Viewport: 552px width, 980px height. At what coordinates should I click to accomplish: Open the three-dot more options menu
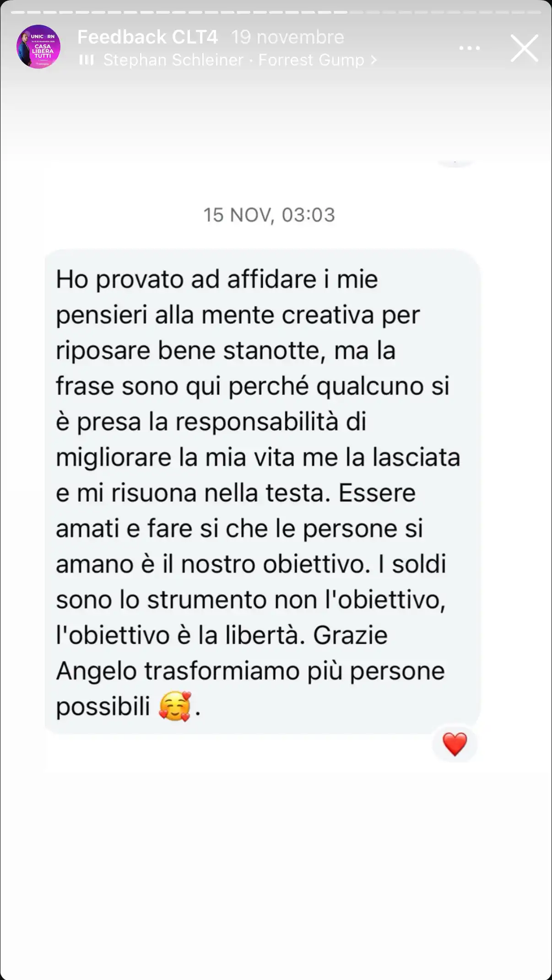(470, 48)
